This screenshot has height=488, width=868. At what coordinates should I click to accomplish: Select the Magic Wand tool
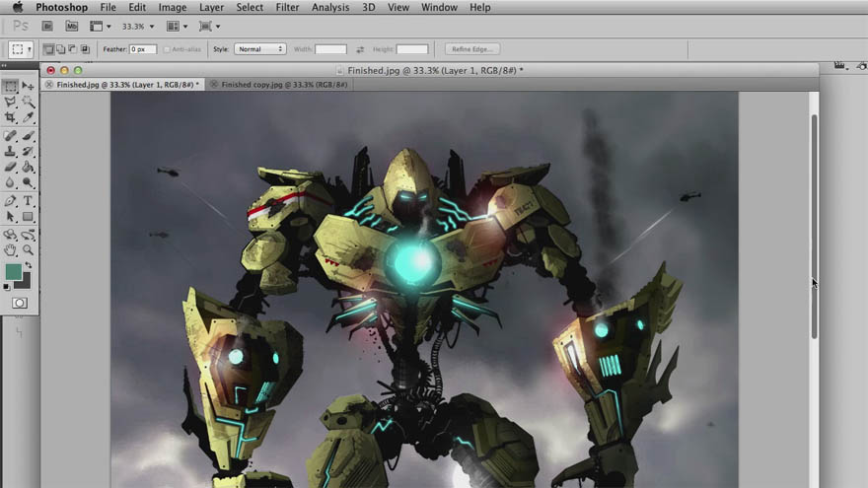point(28,102)
